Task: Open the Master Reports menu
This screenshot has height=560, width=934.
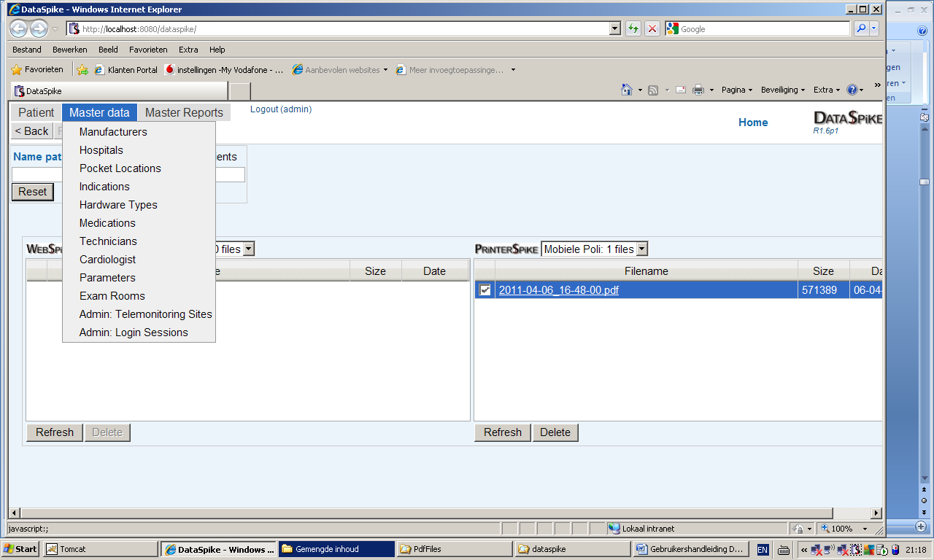Action: click(184, 112)
